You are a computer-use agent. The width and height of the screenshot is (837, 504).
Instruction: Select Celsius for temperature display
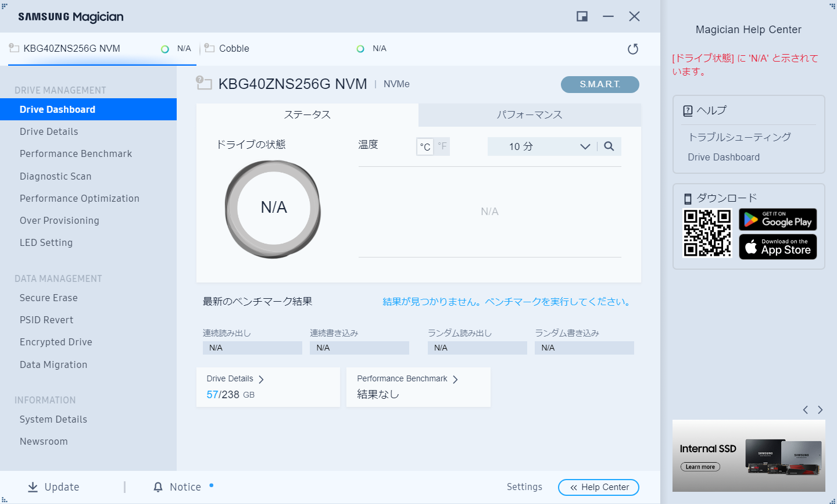click(424, 146)
